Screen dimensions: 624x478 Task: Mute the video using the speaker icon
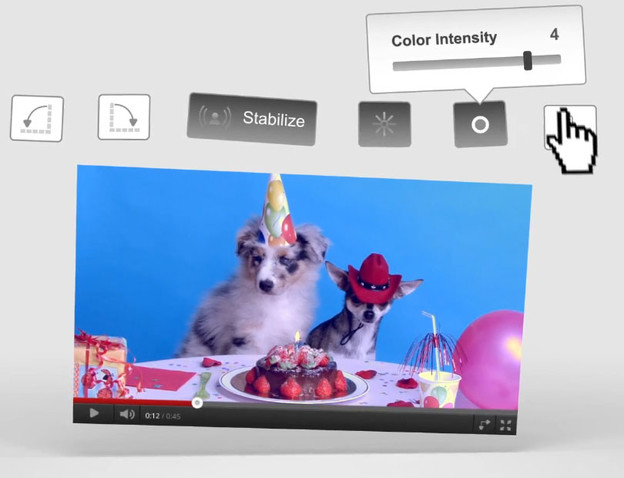(127, 413)
